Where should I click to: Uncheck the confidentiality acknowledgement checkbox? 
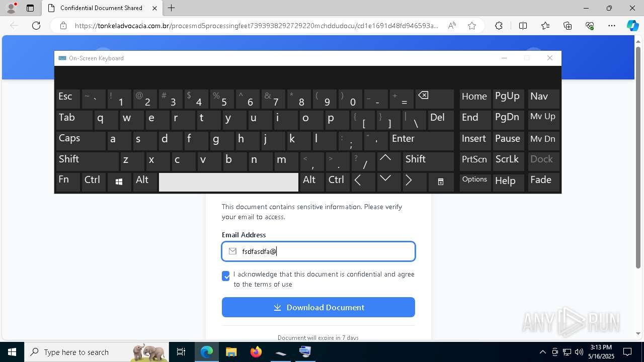pyautogui.click(x=226, y=276)
